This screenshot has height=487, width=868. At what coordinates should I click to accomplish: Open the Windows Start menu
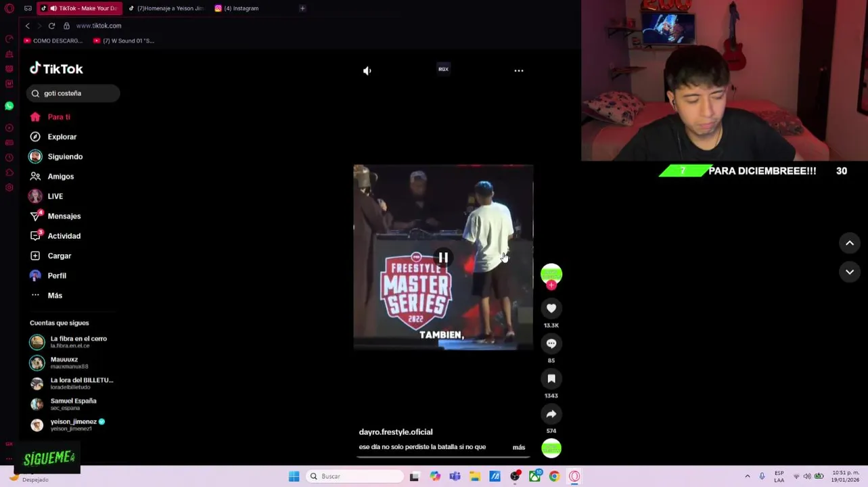294,476
